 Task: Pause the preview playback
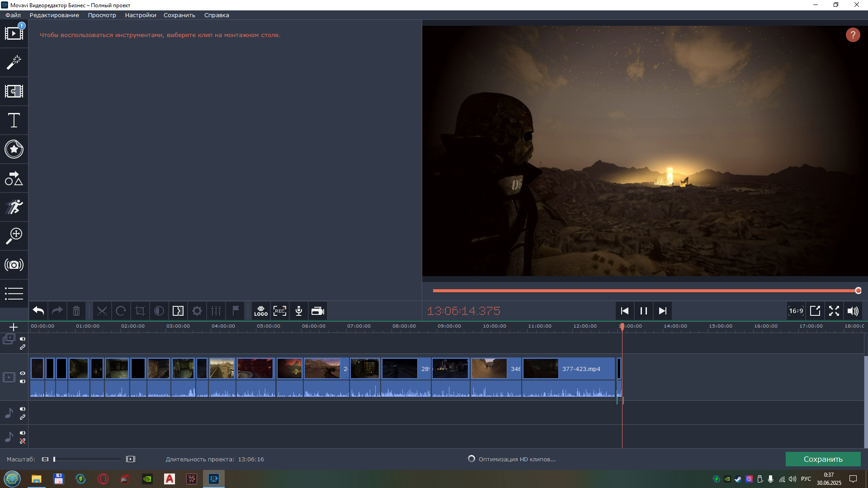coord(644,311)
